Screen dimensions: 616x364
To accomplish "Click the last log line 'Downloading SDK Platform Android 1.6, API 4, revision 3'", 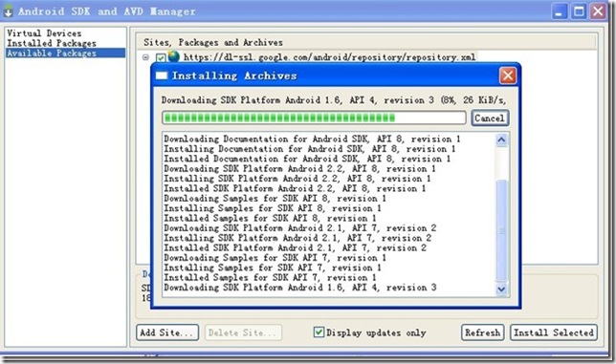I will coord(300,288).
